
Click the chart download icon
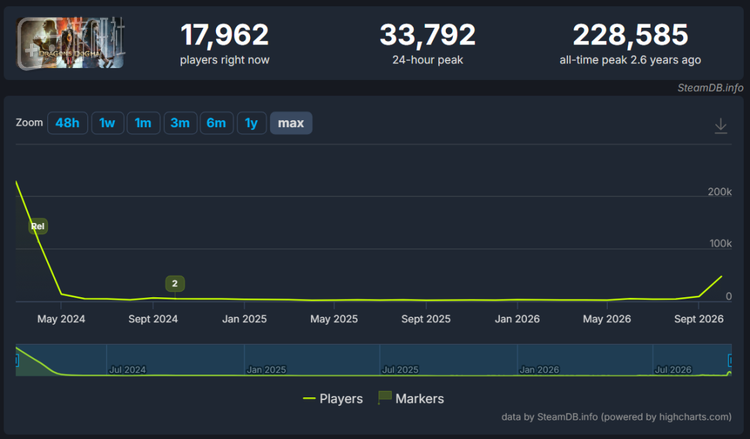coord(720,126)
